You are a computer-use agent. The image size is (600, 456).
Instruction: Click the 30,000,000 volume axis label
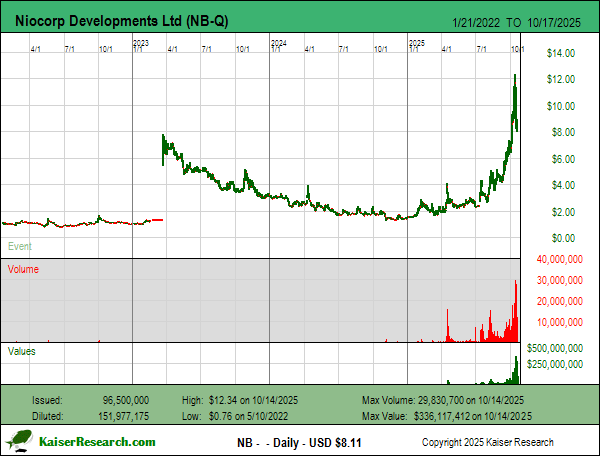point(559,280)
